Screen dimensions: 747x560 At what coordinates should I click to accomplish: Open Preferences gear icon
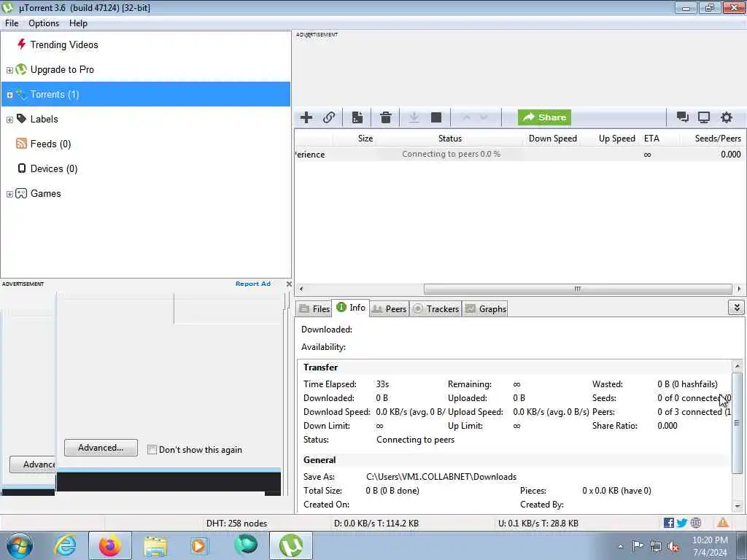726,117
